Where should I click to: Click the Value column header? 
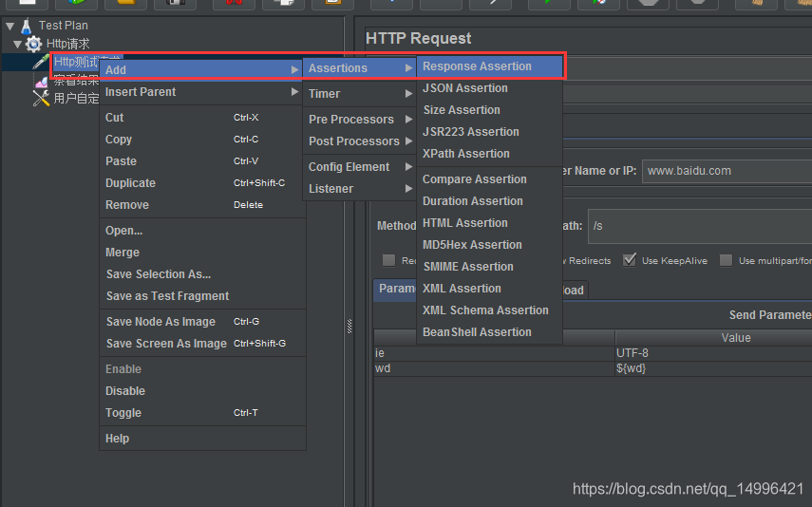713,338
